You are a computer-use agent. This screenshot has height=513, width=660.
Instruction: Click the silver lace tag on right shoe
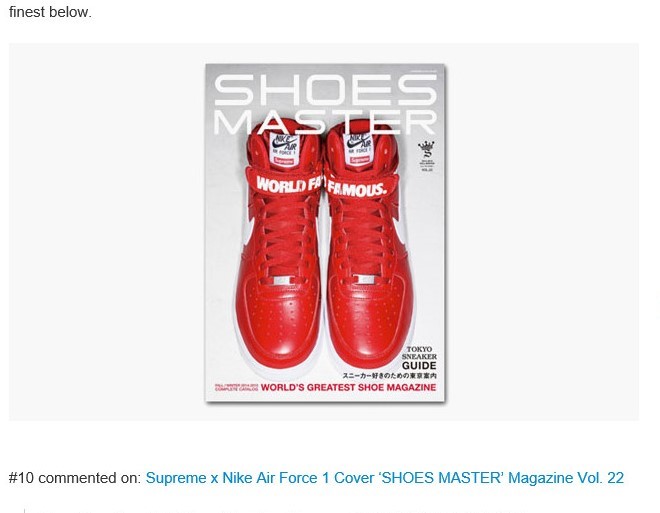point(363,279)
